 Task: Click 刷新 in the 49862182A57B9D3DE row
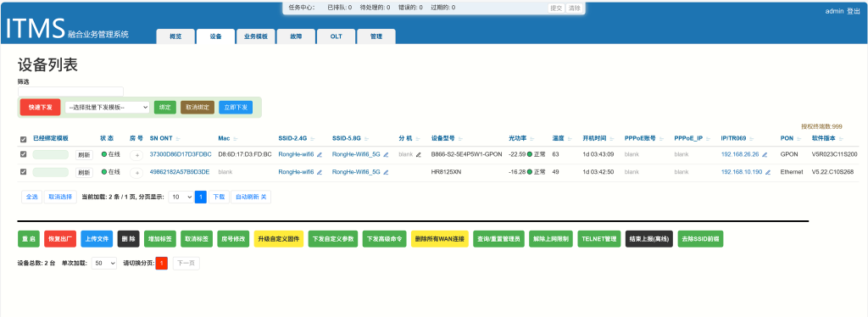point(84,173)
